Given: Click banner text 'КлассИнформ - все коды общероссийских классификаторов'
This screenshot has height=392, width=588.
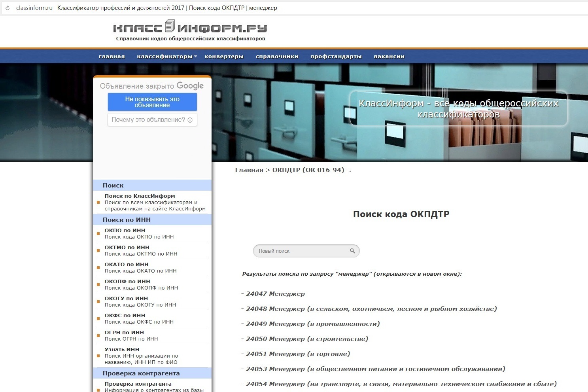Looking at the screenshot, I should pyautogui.click(x=459, y=109).
